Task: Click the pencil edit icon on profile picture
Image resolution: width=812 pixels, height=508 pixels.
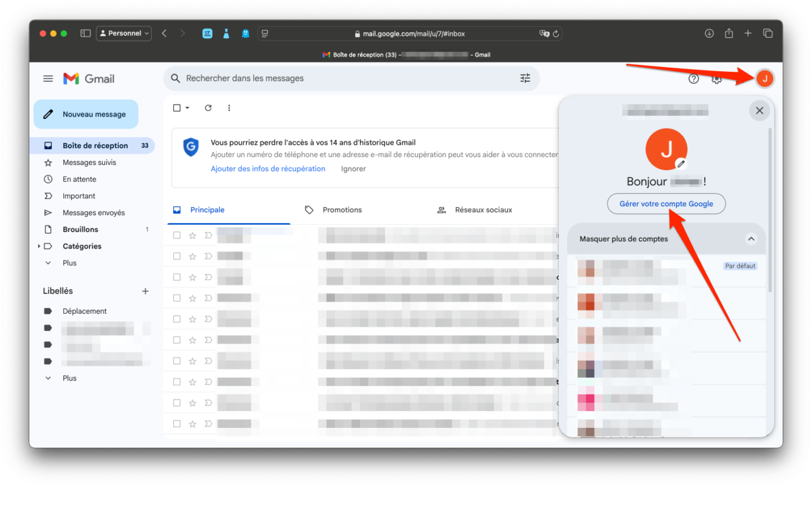Action: [x=681, y=164]
